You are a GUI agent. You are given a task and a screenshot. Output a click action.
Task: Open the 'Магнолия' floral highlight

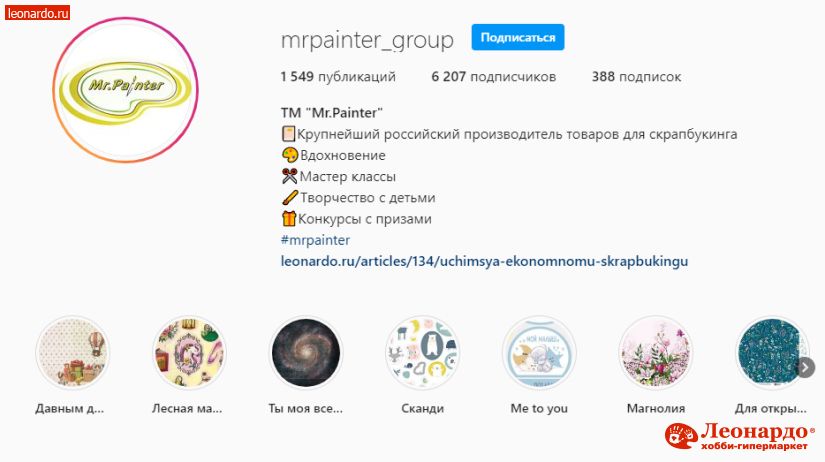pos(656,353)
